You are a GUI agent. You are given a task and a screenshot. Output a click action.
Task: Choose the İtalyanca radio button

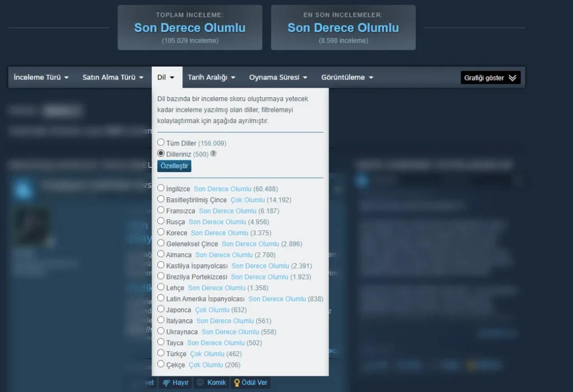(x=161, y=320)
